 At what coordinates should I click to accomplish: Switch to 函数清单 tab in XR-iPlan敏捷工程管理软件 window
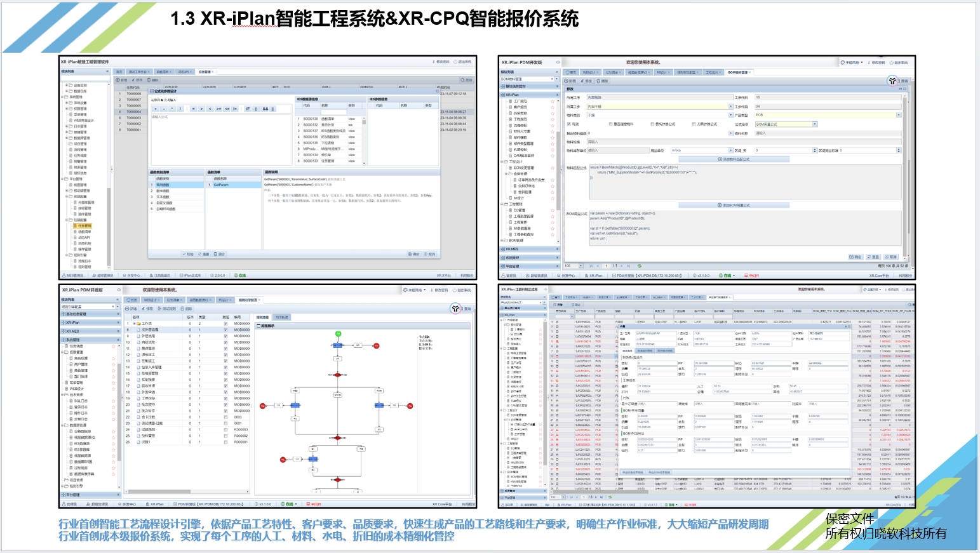click(163, 72)
